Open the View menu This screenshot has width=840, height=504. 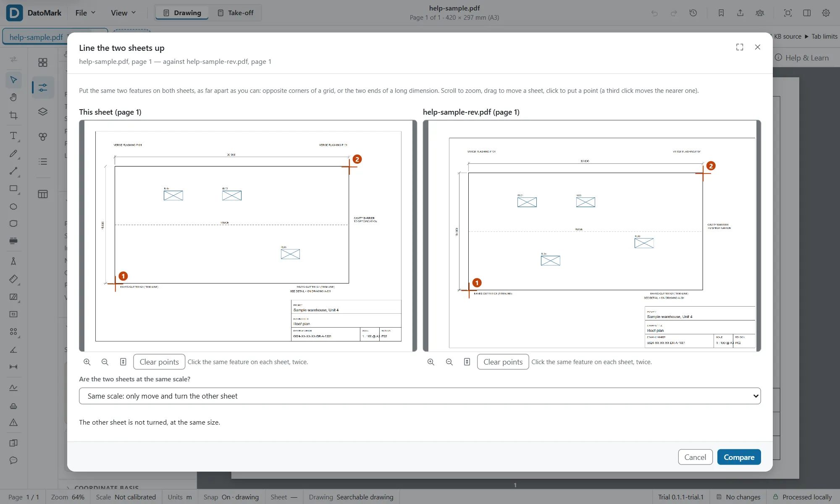pyautogui.click(x=123, y=13)
